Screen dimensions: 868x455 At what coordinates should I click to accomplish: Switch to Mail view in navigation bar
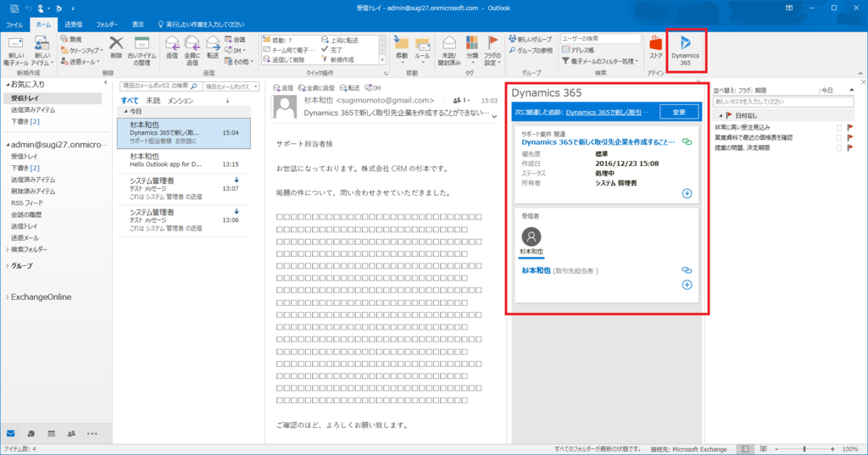[10, 434]
